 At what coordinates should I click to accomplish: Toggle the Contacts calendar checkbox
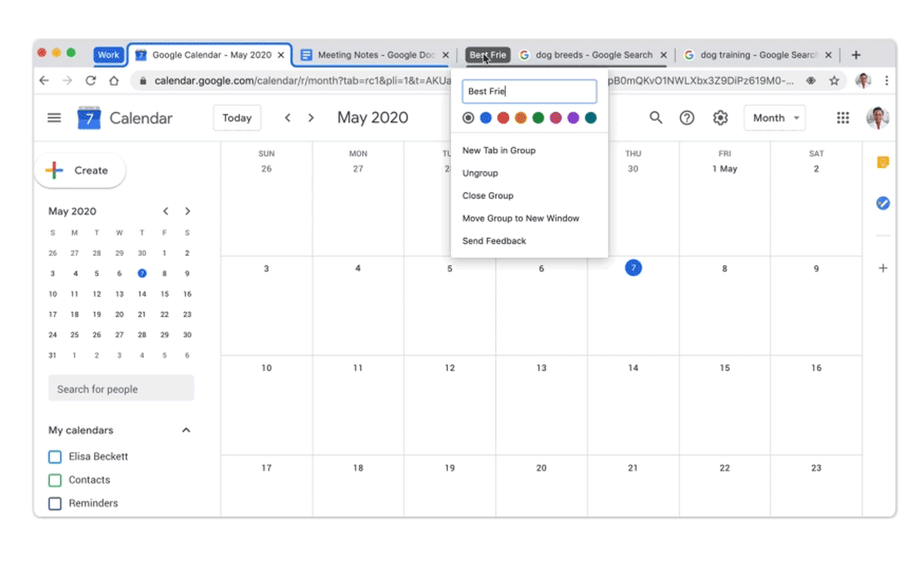(x=55, y=480)
